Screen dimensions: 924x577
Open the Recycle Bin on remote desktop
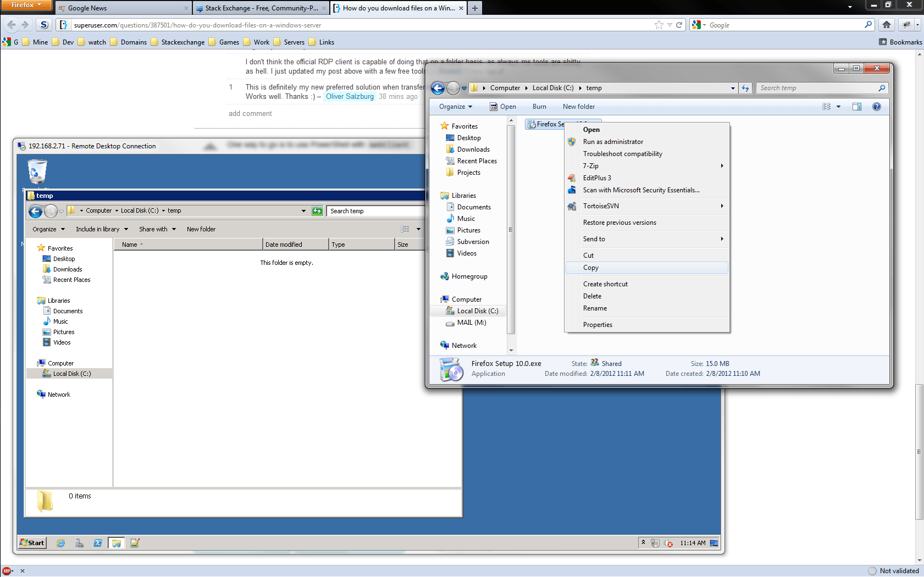point(37,172)
